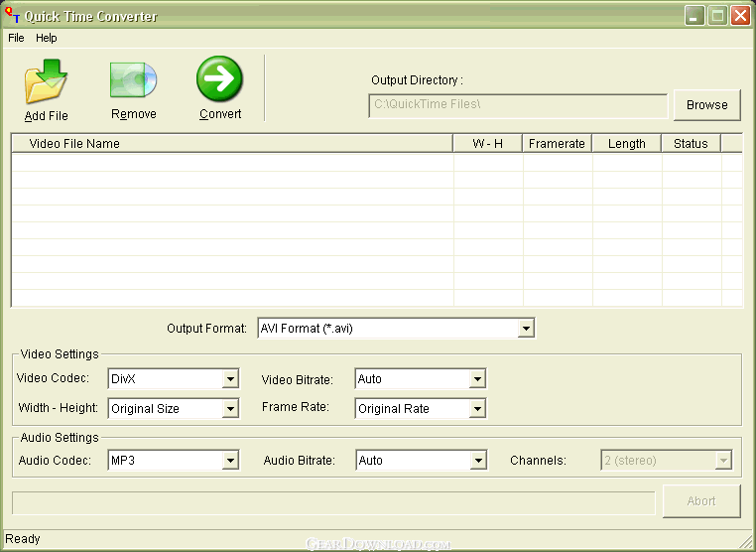Click the Quick Time Converter title bar icon
This screenshot has width=756, height=552.
[13, 16]
